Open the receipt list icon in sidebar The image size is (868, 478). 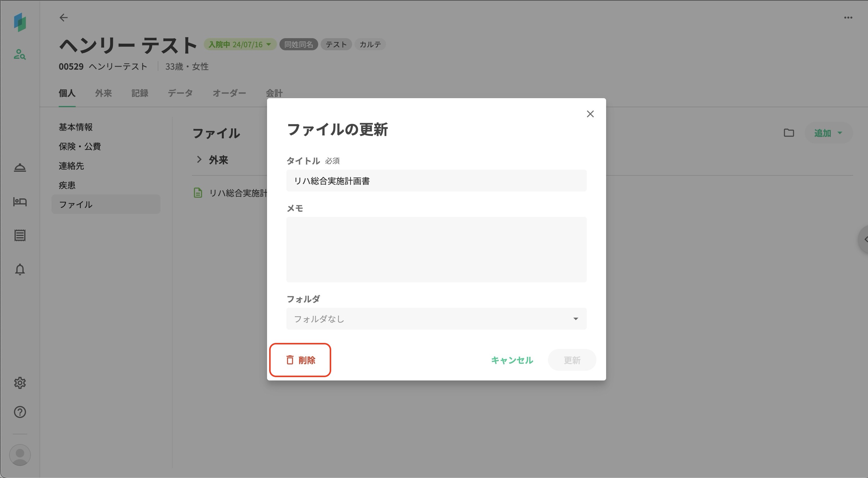(x=20, y=235)
